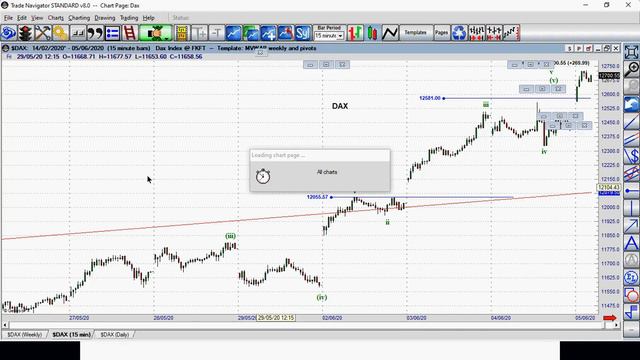This screenshot has height=360, width=640.
Task: Switch to candlestick chart style
Action: (372, 33)
